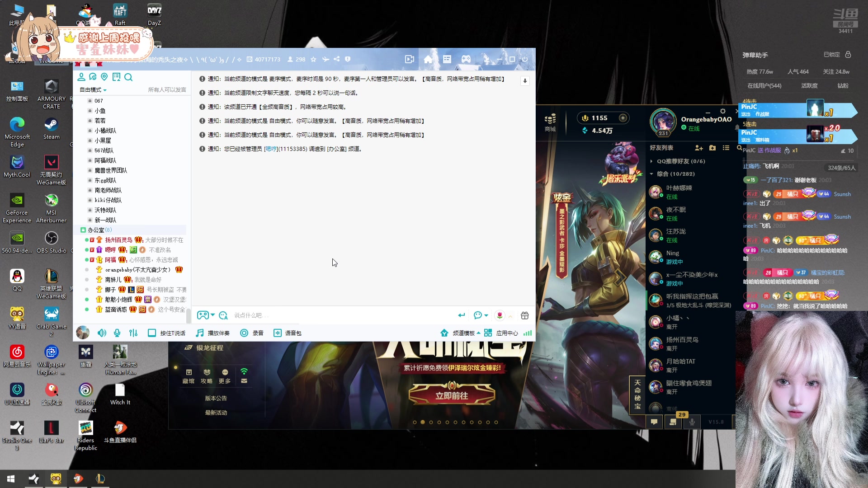Open the equalizer settings icon in bottom bar
The image size is (868, 488).
[x=133, y=333]
